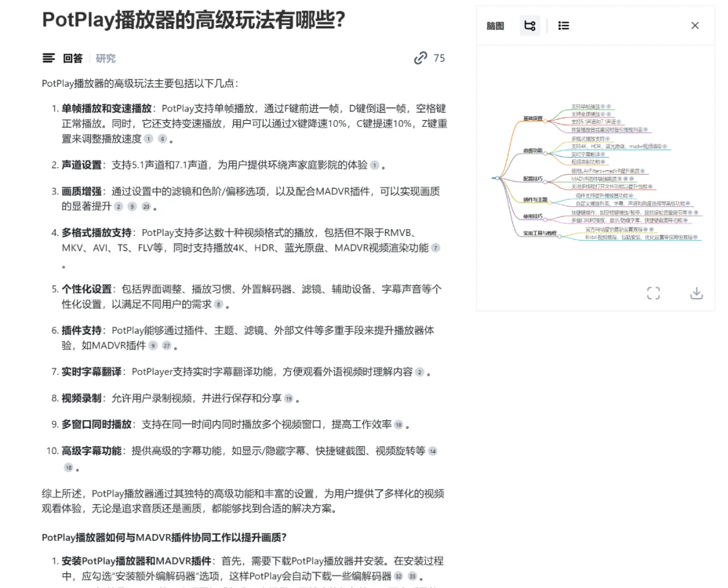Select the 回答 tab
Viewport: 728px width, 588px height.
point(73,58)
